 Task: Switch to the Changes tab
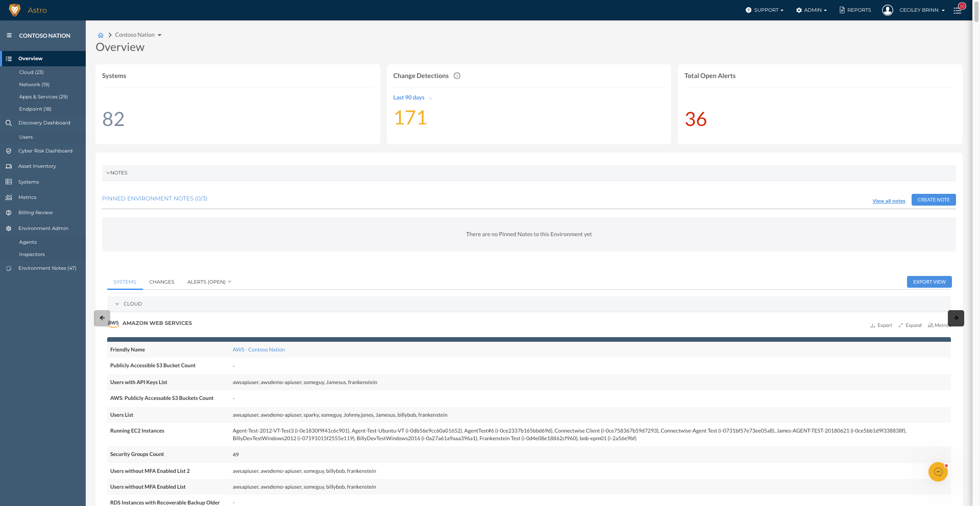(162, 282)
